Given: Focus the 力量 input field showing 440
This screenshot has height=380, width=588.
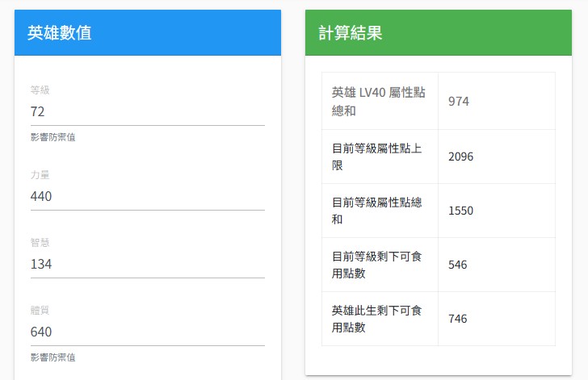Looking at the screenshot, I should point(147,196).
